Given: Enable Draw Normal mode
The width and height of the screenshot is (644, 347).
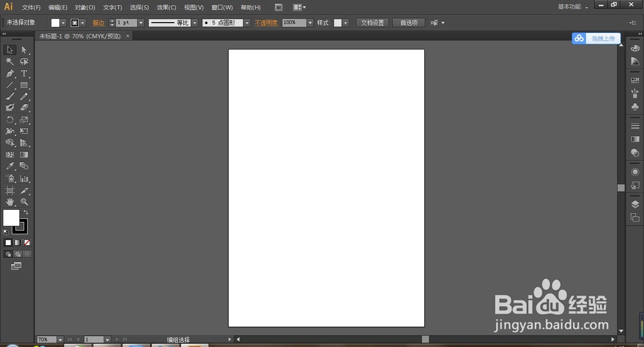Looking at the screenshot, I should [8, 254].
